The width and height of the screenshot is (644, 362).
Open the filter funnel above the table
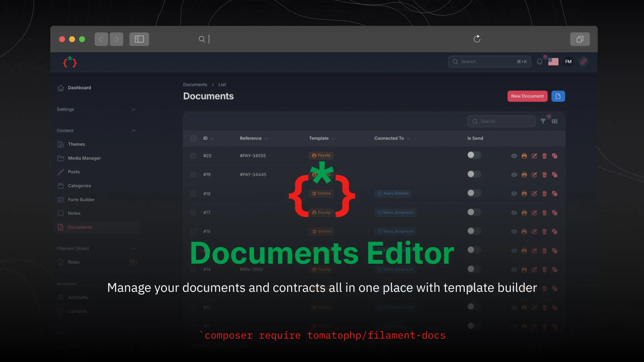point(543,121)
